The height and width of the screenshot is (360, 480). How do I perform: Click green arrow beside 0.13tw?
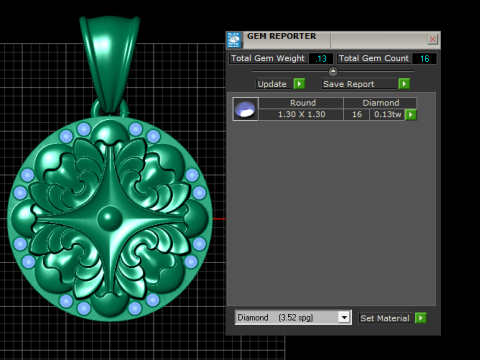click(x=411, y=115)
